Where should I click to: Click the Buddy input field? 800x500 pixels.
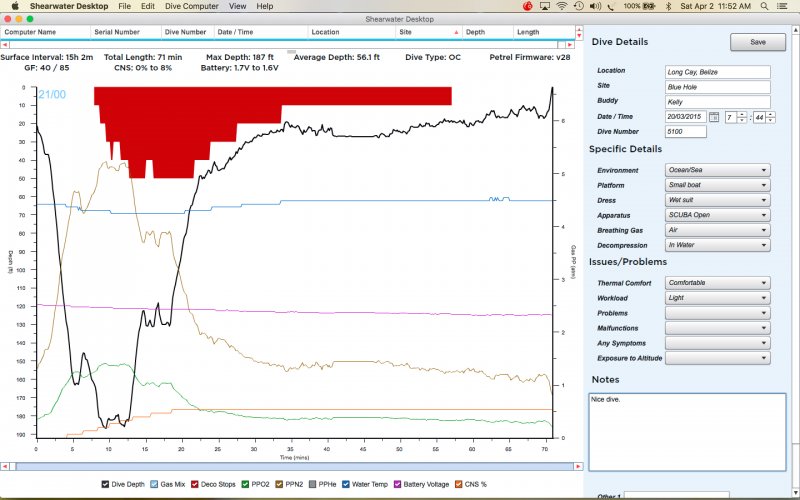[717, 102]
